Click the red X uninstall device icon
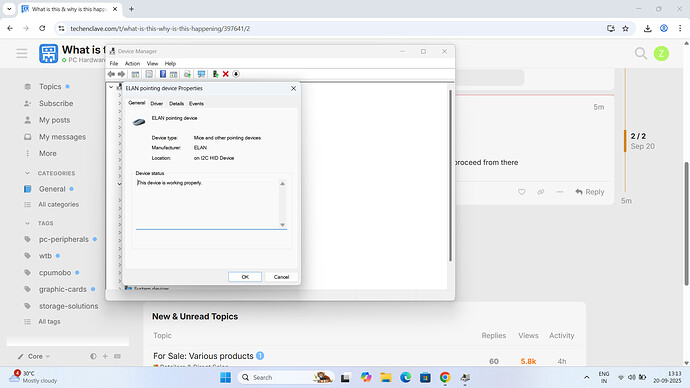690x388 pixels. coord(225,74)
